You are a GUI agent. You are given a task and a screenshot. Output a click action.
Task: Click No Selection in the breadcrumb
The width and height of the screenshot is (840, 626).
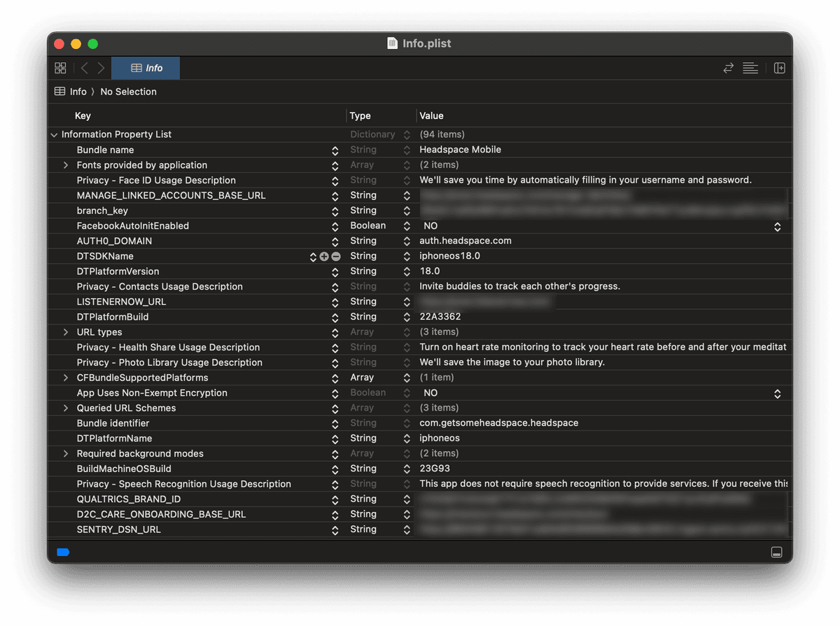tap(128, 92)
